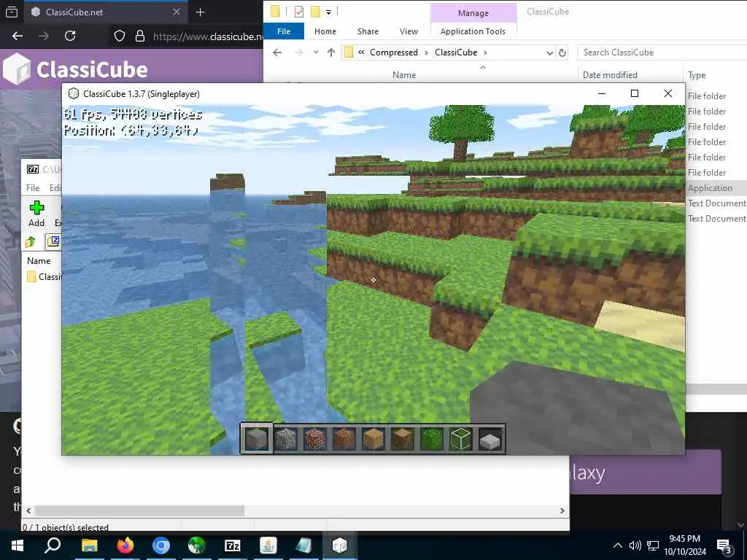Click the Search ClassiCube field
Image resolution: width=747 pixels, height=560 pixels.
click(x=662, y=52)
